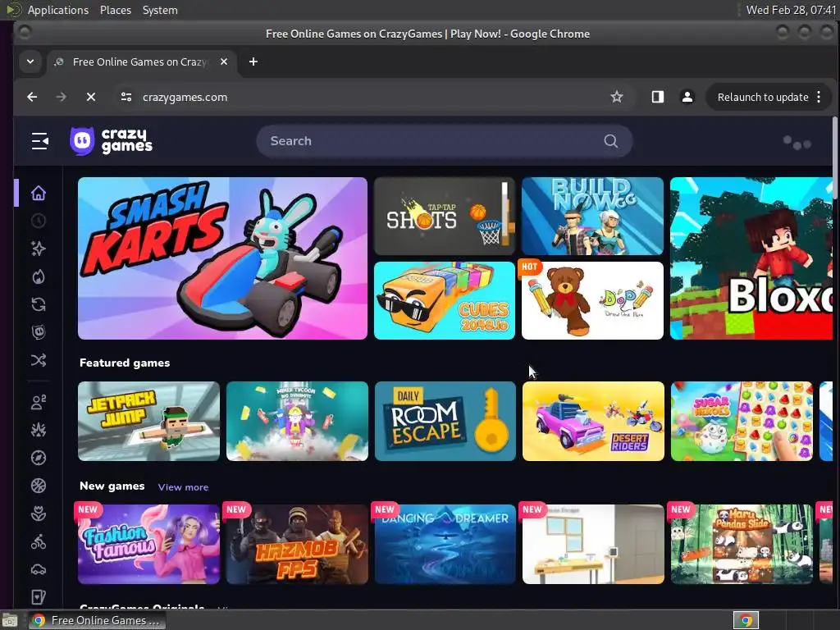This screenshot has height=630, width=840.
Task: Open the Chrome profile avatar icon
Action: point(687,97)
